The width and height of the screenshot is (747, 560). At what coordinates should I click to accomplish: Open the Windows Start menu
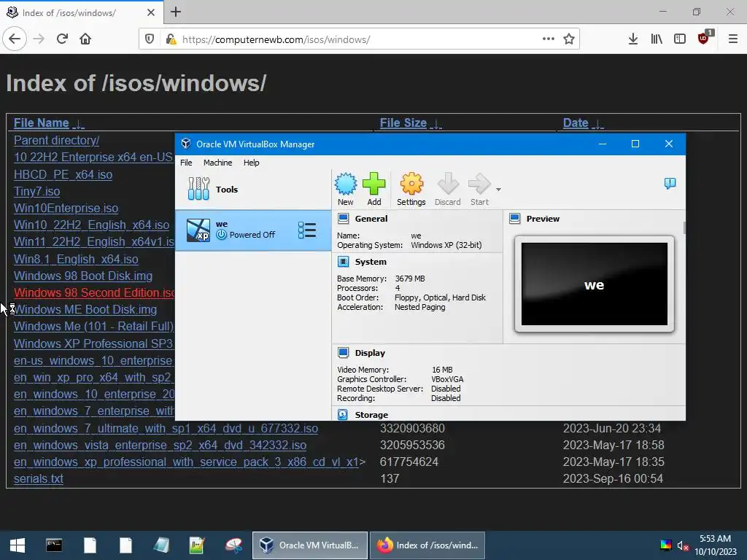[18, 545]
